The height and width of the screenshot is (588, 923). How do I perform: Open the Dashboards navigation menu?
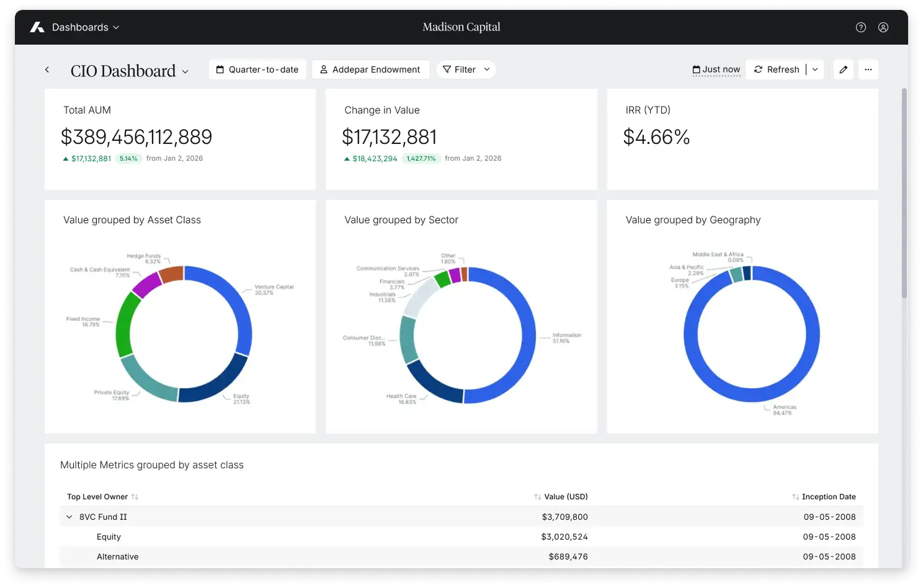click(86, 27)
